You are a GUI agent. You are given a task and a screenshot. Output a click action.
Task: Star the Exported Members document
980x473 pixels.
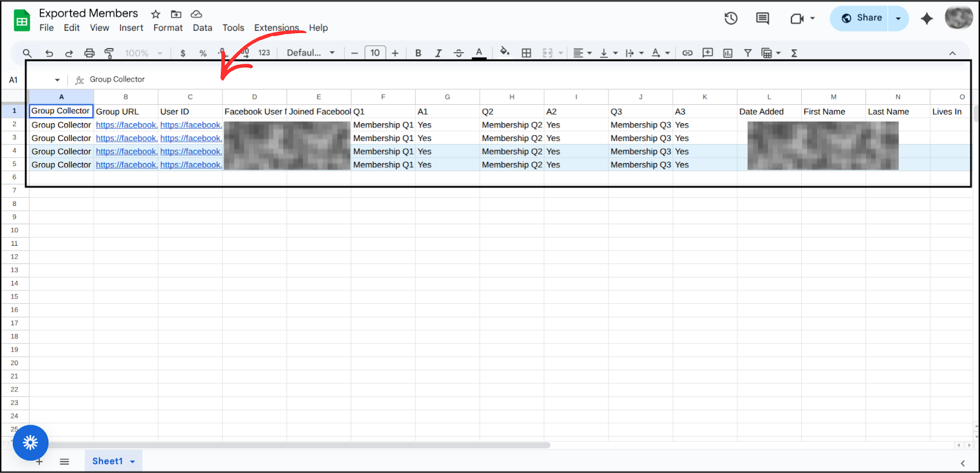[x=156, y=14]
